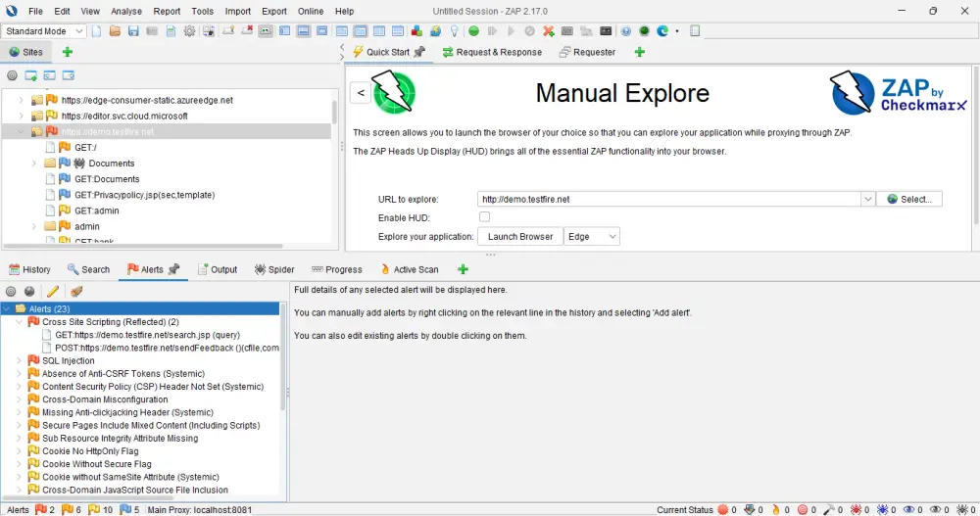Select GET search.jsp (query) alert entry
Viewport: 980px width, 516px height.
click(x=148, y=335)
